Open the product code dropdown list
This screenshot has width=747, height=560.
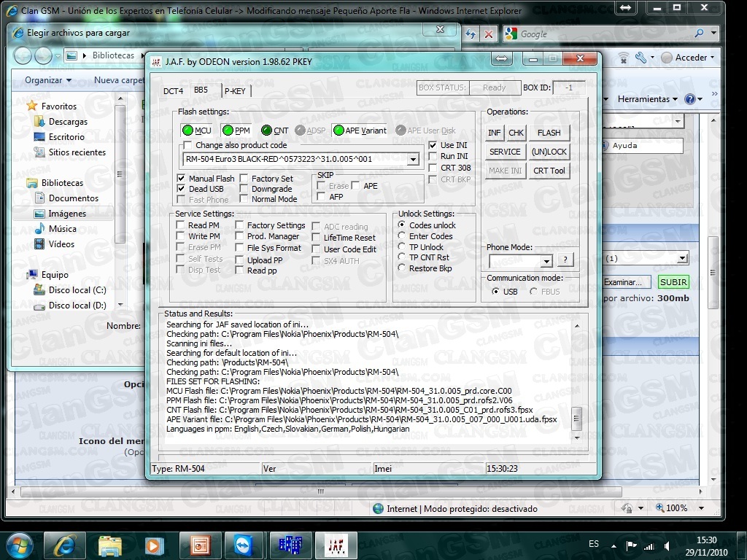point(413,159)
